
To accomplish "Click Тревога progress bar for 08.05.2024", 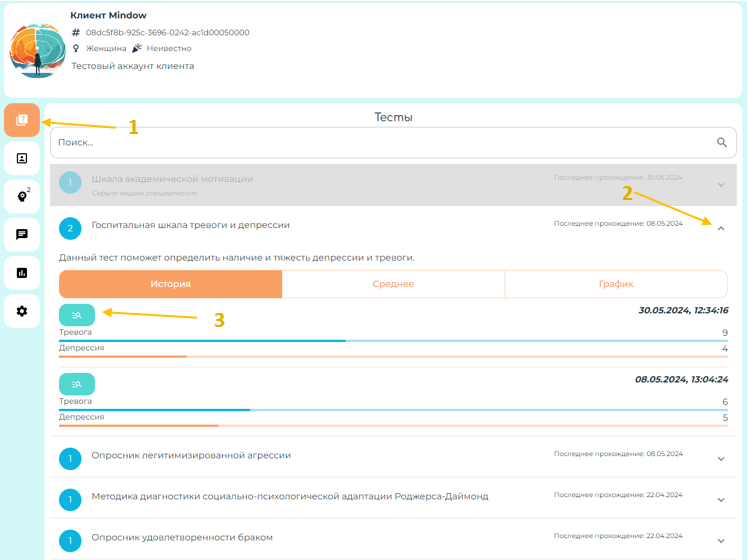I will [393, 410].
